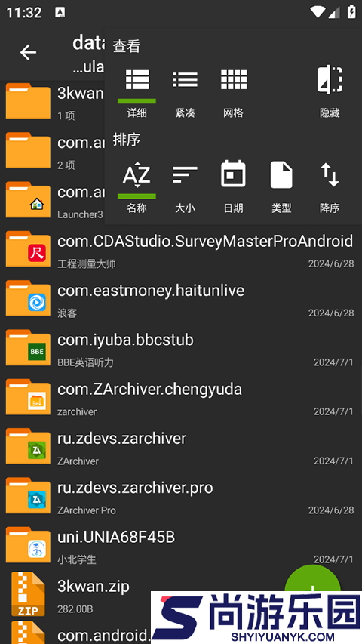Tap the 11:32 clock in status bar
The height and width of the screenshot is (644, 362).
tap(24, 12)
